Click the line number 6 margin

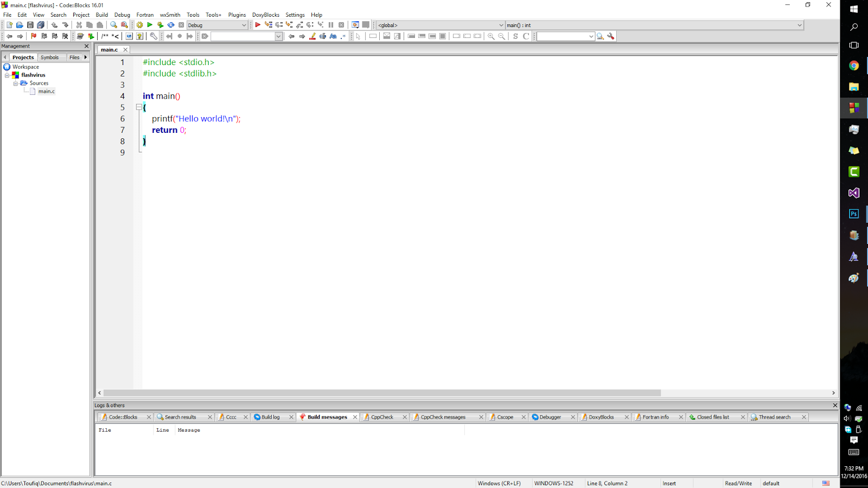(x=123, y=119)
